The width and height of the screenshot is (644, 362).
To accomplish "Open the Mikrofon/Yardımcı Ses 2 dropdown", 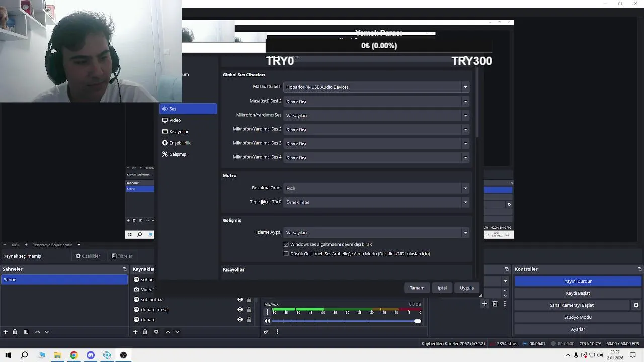I will pos(377,130).
